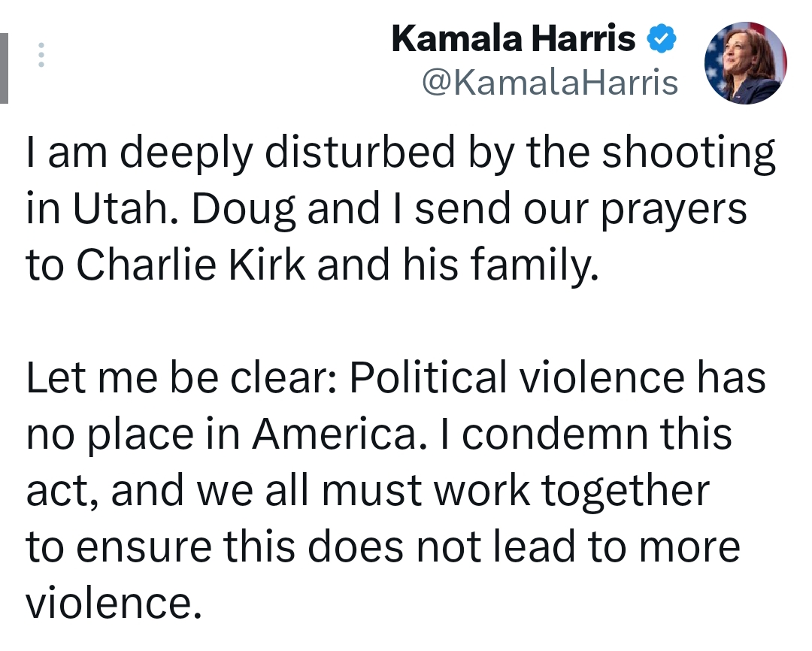Click the Kamala Harris display name

click(514, 39)
